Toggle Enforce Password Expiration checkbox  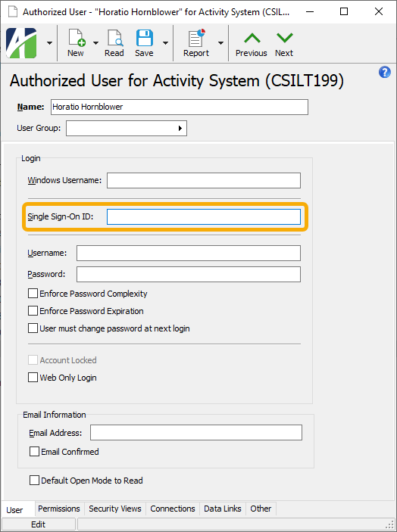point(33,311)
